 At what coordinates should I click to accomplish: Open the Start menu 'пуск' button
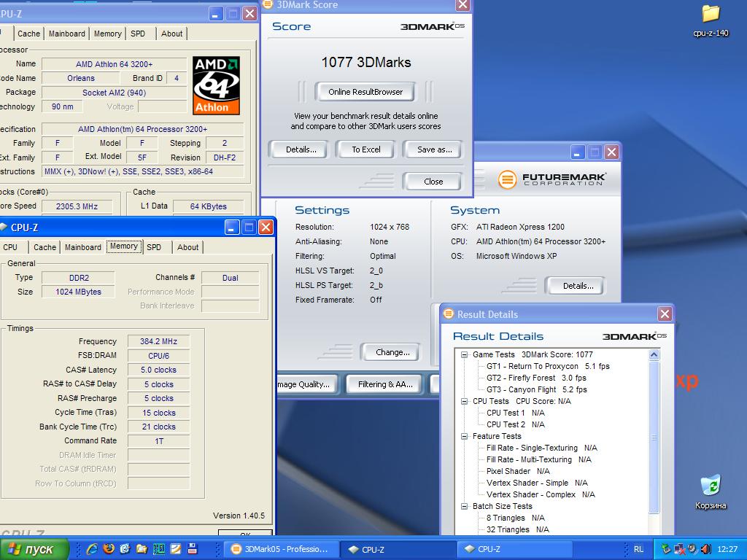tap(34, 549)
